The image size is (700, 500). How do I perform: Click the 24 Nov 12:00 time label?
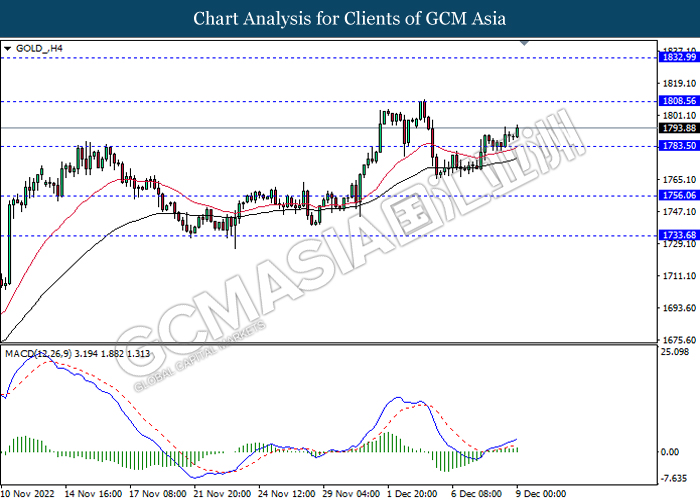click(287, 494)
